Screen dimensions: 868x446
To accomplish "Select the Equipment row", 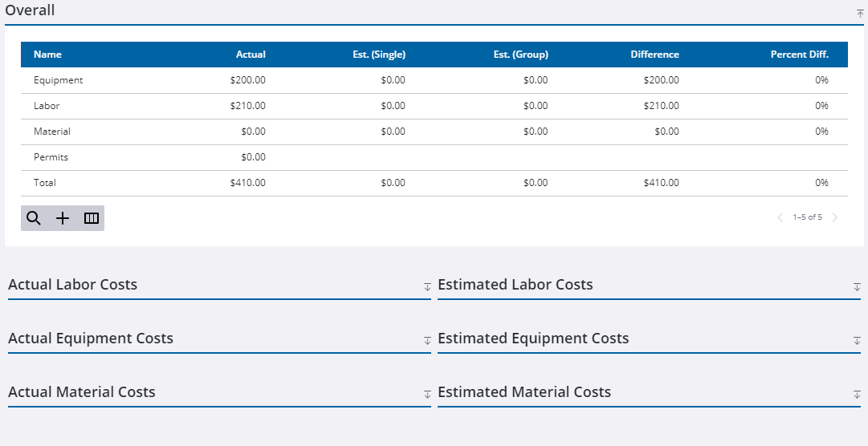I will 59,80.
